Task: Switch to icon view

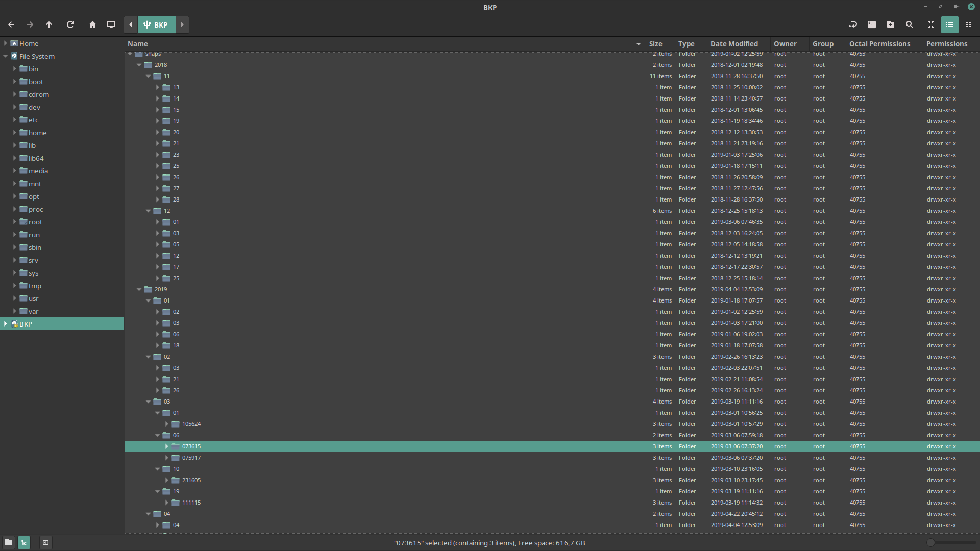Action: coord(931,24)
